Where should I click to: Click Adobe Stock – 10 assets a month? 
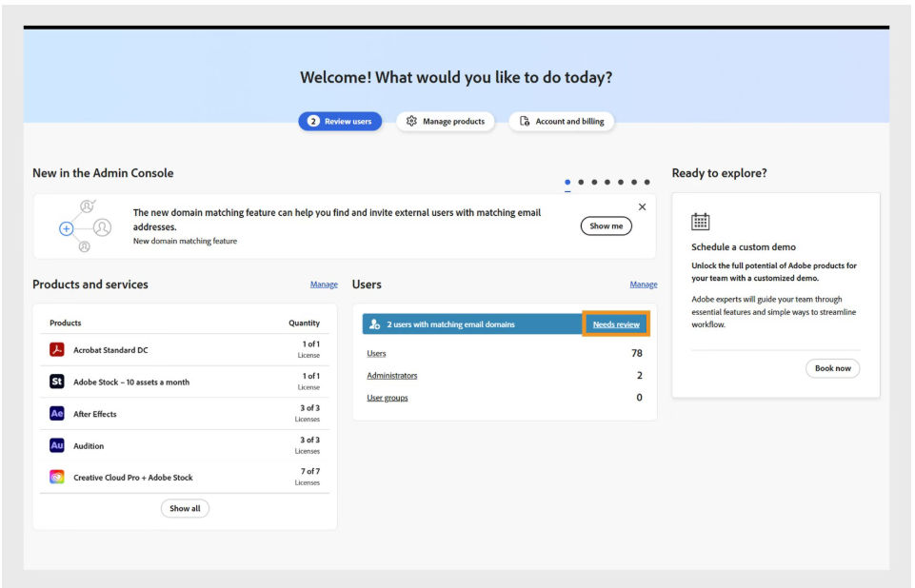tap(131, 382)
